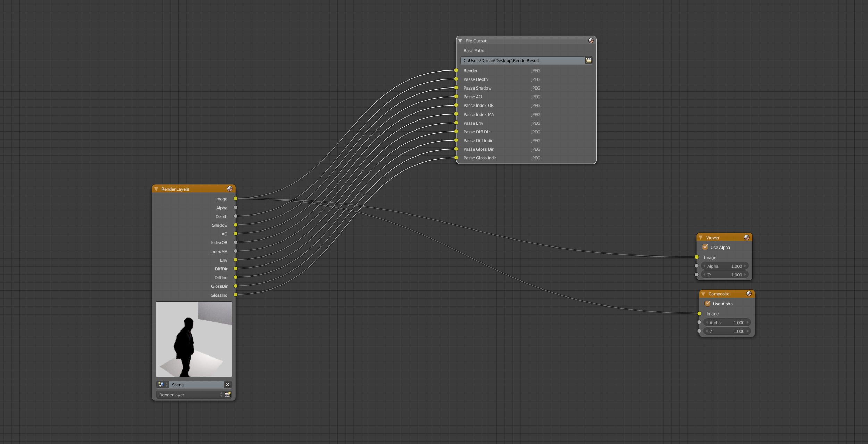Click the Render input socket on File Output
Viewport: 868px width, 444px height.
click(456, 70)
